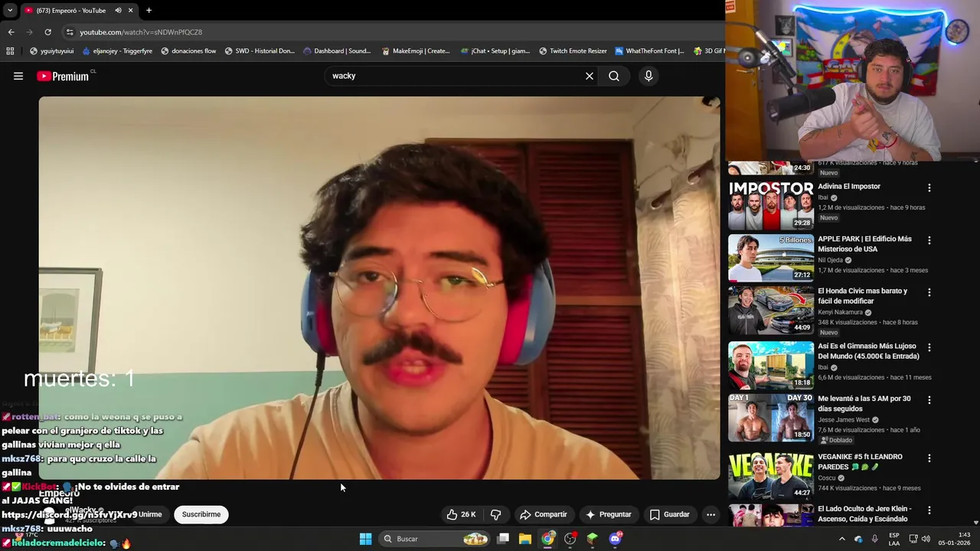Open jChat Setup bookmark

495,51
